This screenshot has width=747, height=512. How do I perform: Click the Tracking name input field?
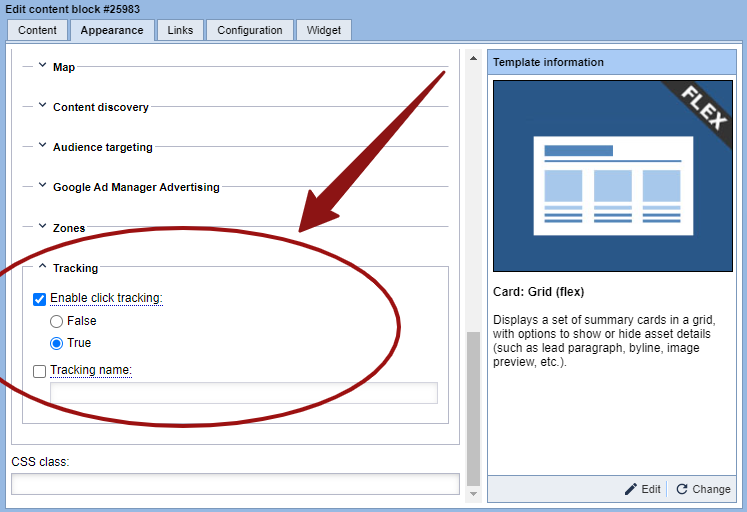coord(244,393)
